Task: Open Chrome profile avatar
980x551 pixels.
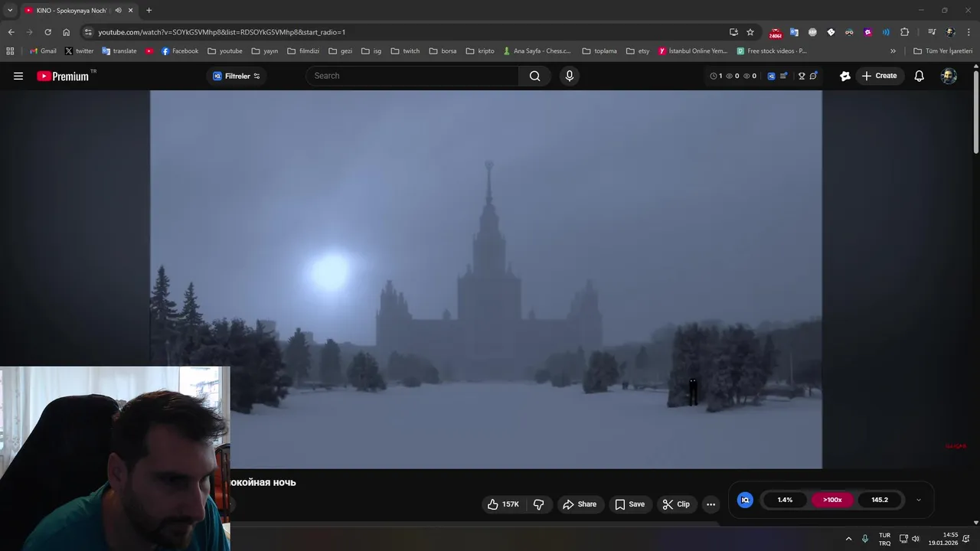Action: click(x=950, y=32)
